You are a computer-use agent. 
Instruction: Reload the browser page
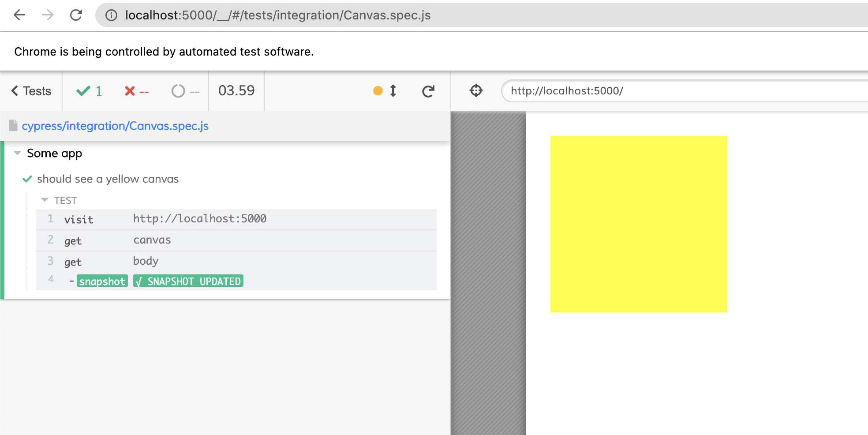(x=76, y=15)
